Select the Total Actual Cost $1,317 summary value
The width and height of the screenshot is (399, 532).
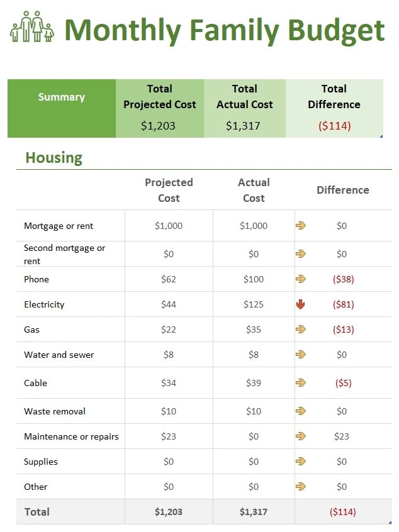tap(243, 126)
